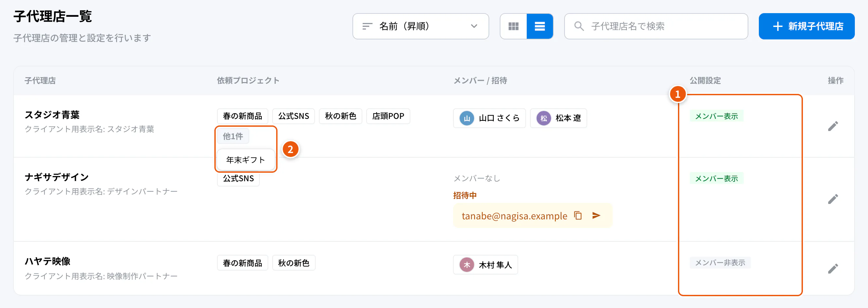Click 秋の新色 tag in スタジオ青葉 row
868x308 pixels.
coord(340,116)
